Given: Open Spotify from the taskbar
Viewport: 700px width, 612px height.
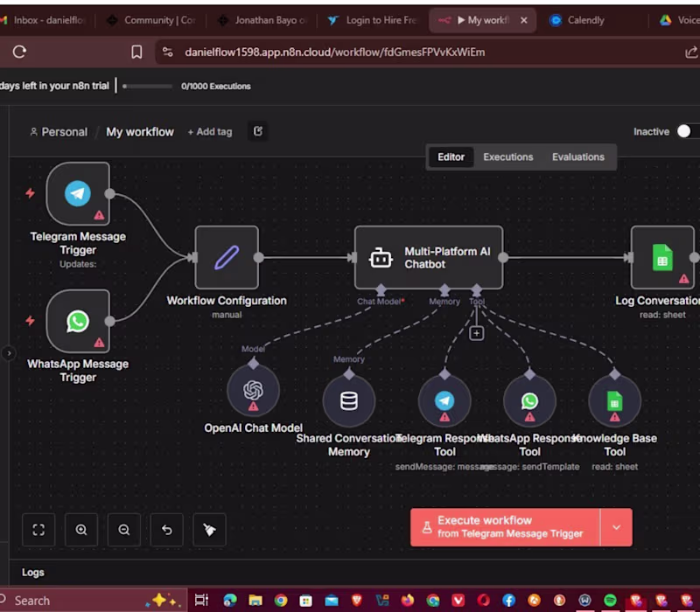Looking at the screenshot, I should pos(610,601).
